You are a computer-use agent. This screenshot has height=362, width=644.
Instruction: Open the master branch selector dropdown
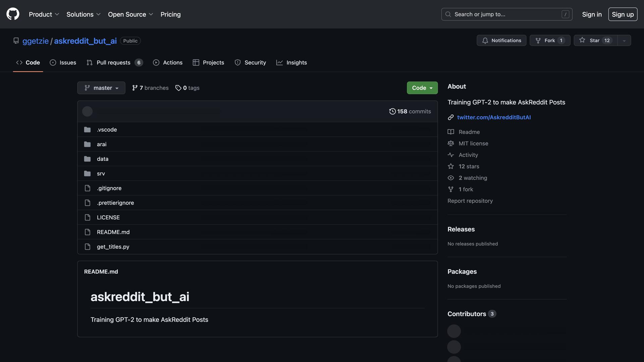tap(101, 88)
